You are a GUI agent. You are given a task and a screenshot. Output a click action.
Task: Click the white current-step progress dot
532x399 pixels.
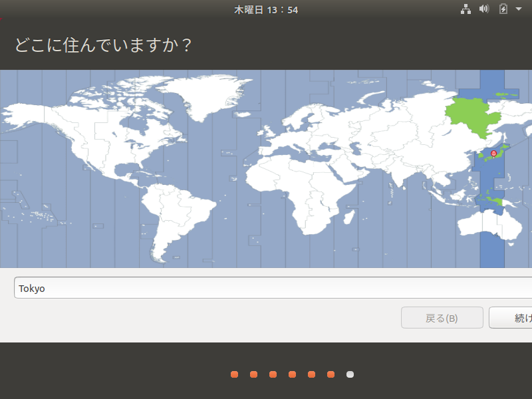click(x=350, y=374)
